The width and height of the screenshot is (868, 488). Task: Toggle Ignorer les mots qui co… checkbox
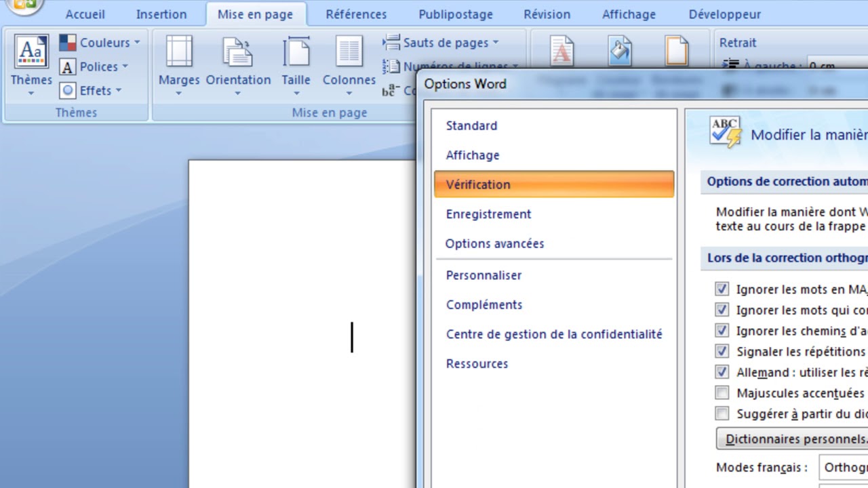(722, 310)
